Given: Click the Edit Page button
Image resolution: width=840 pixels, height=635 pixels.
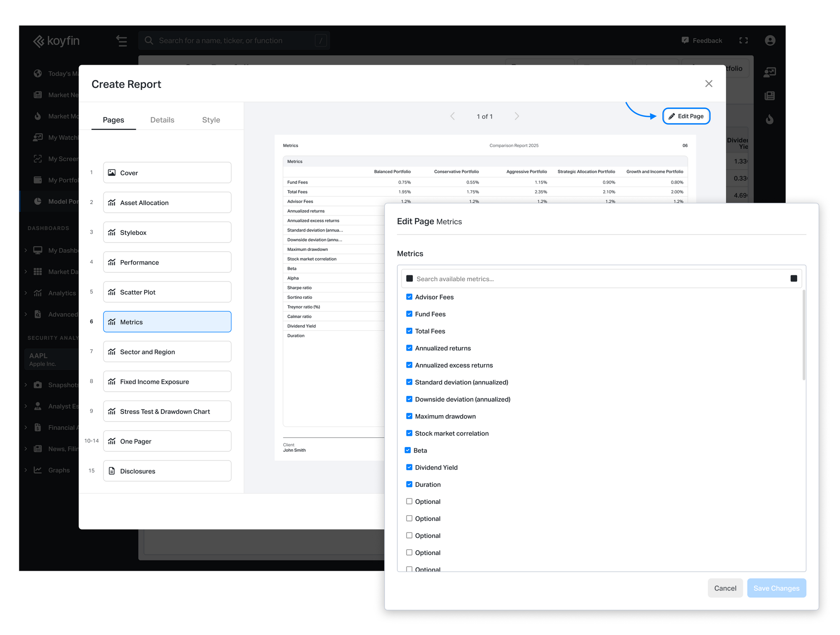Looking at the screenshot, I should pos(686,116).
